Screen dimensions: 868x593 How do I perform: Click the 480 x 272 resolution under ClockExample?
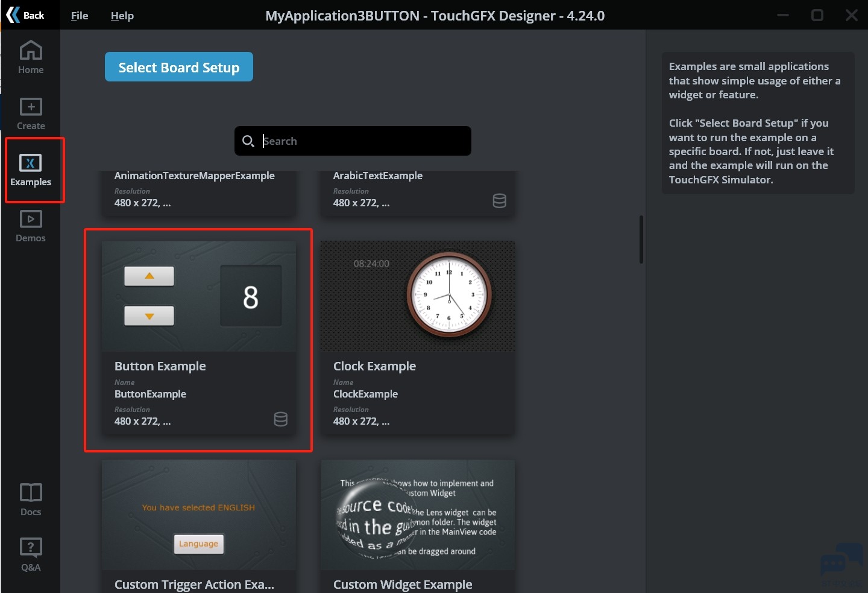(362, 422)
